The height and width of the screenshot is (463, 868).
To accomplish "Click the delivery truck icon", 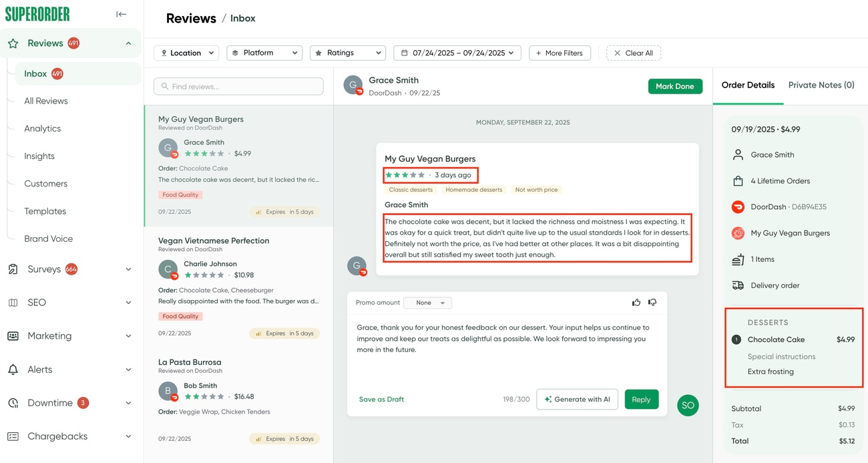I will click(x=738, y=285).
